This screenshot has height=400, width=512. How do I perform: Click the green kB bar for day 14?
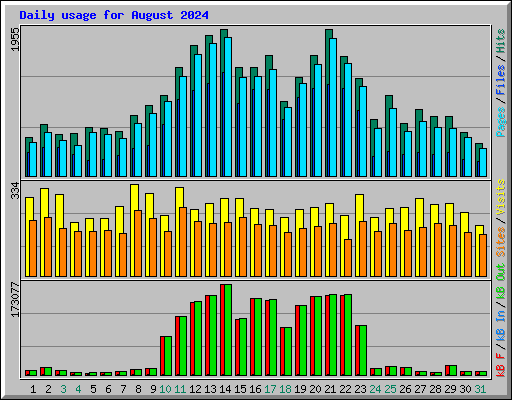[228, 330]
